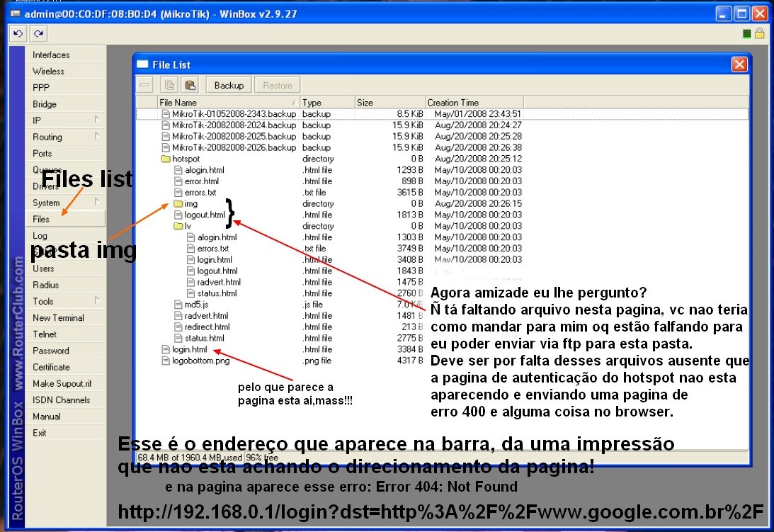Click the green connection status indicator

coord(747,33)
